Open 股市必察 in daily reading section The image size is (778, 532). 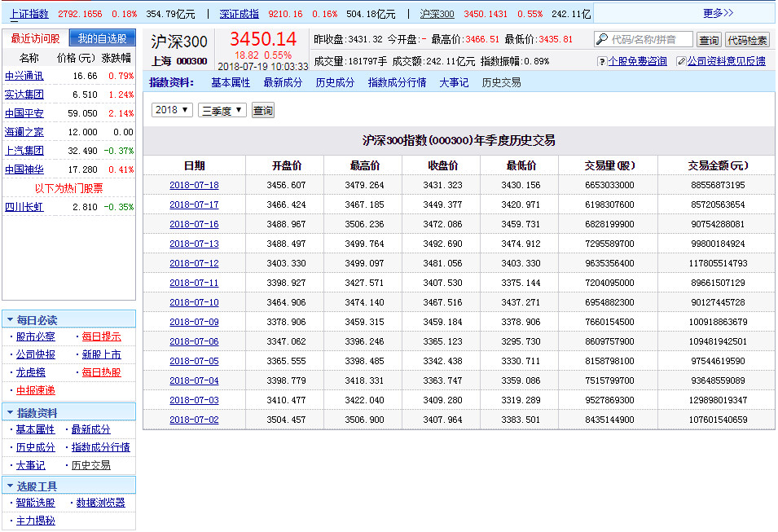pos(35,336)
